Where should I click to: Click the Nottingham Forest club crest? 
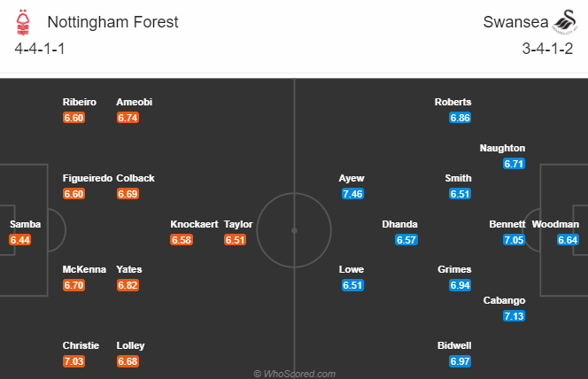[x=23, y=22]
